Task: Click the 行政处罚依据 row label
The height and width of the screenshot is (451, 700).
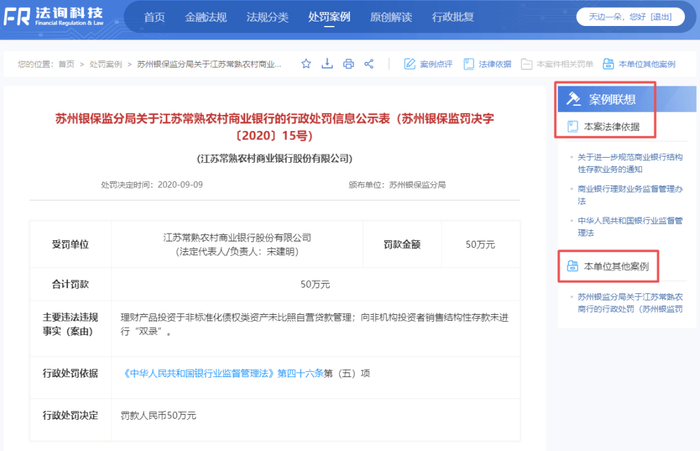Action: coord(71,373)
